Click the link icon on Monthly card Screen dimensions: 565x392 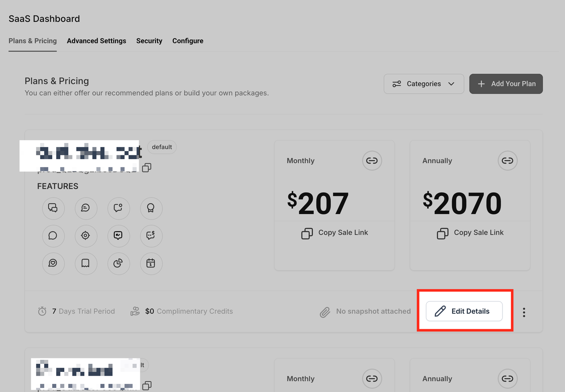click(372, 161)
